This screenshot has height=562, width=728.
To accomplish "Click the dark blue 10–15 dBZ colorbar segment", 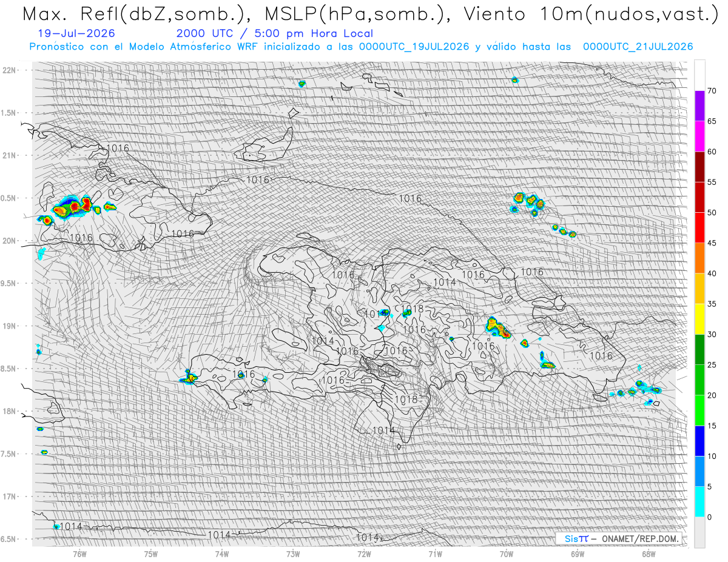I will point(699,441).
